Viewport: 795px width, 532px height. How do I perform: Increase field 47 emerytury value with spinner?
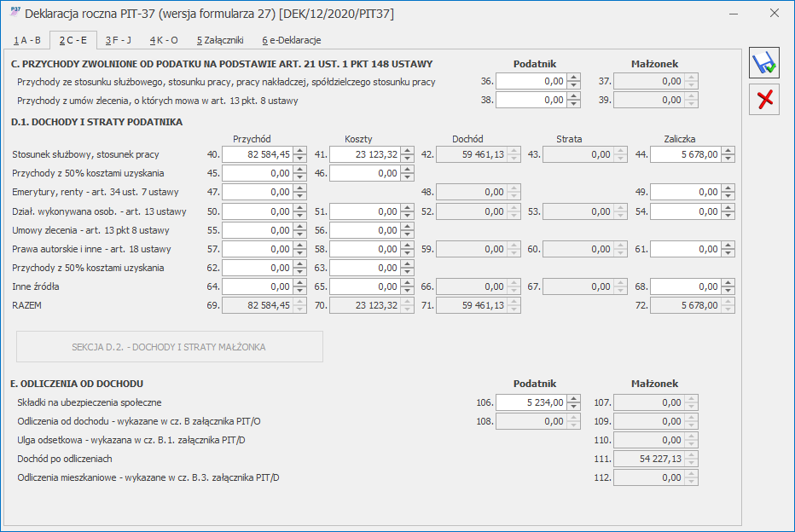[300, 188]
